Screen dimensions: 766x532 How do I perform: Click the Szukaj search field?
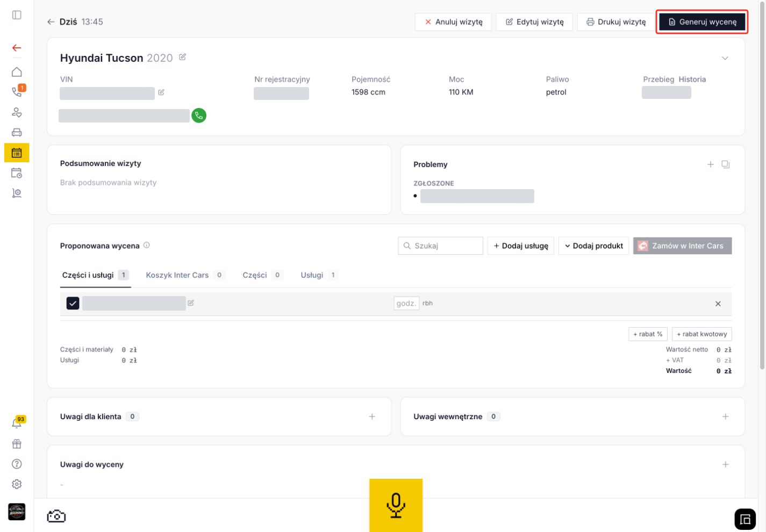coord(440,246)
